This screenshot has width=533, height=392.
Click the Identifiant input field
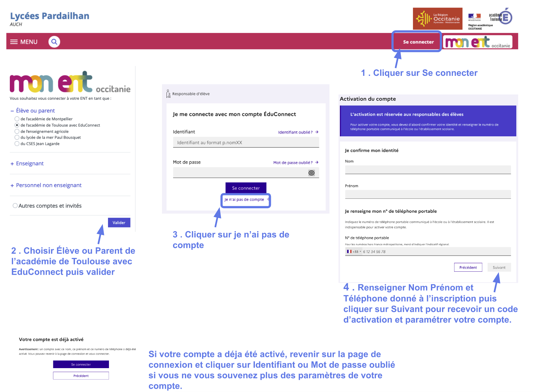pyautogui.click(x=246, y=143)
